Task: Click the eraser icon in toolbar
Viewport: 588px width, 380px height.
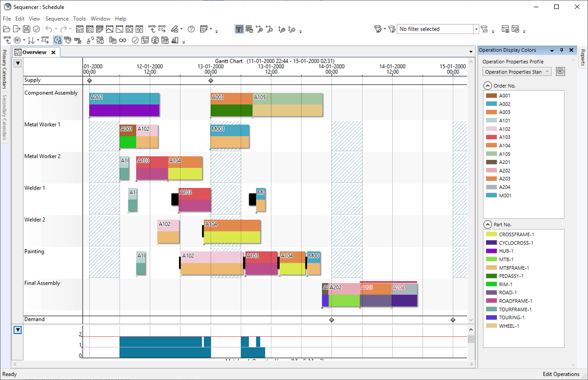Action: (x=175, y=29)
